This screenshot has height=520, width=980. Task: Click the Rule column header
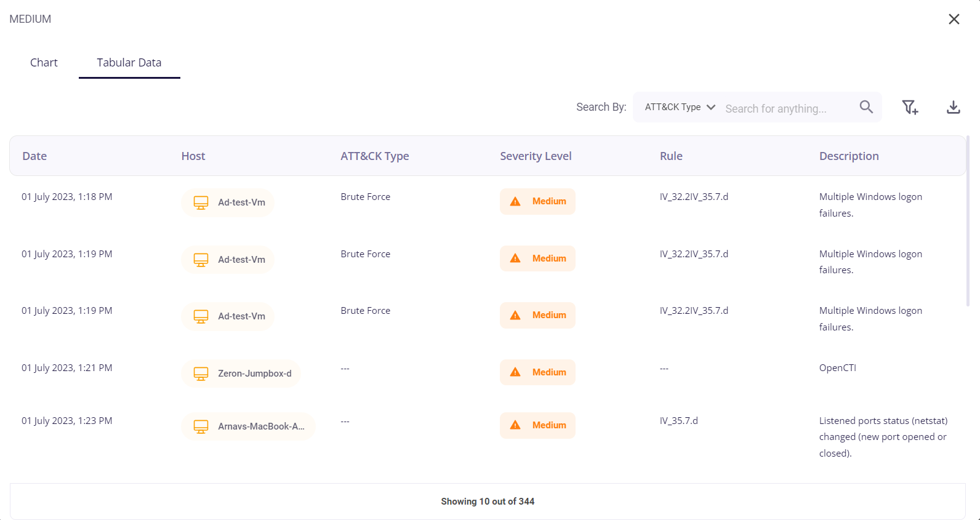(x=671, y=156)
